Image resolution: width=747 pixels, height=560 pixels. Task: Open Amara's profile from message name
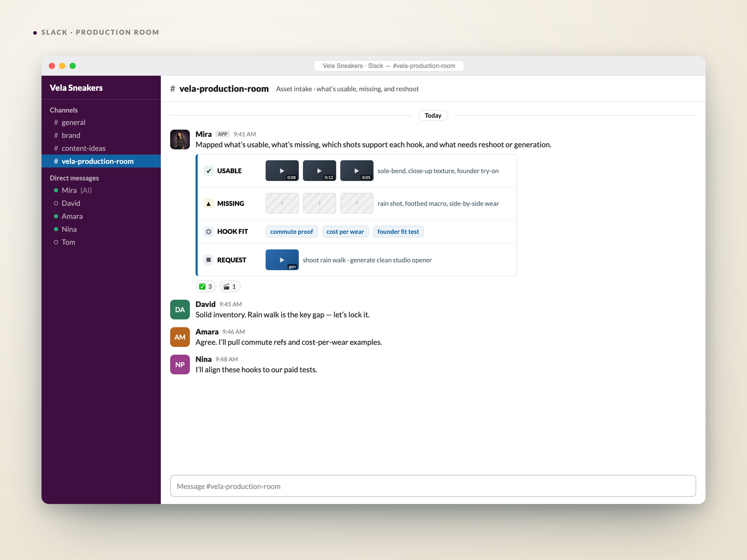(207, 332)
